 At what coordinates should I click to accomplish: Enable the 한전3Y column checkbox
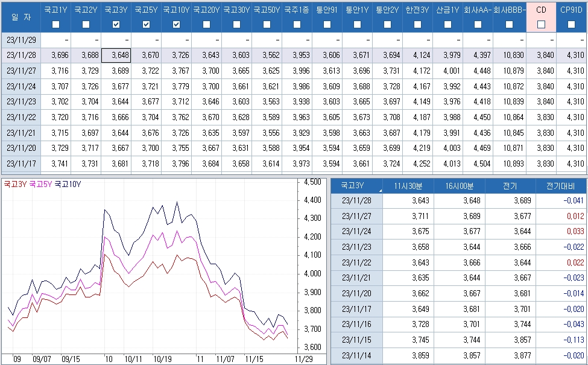click(x=417, y=24)
